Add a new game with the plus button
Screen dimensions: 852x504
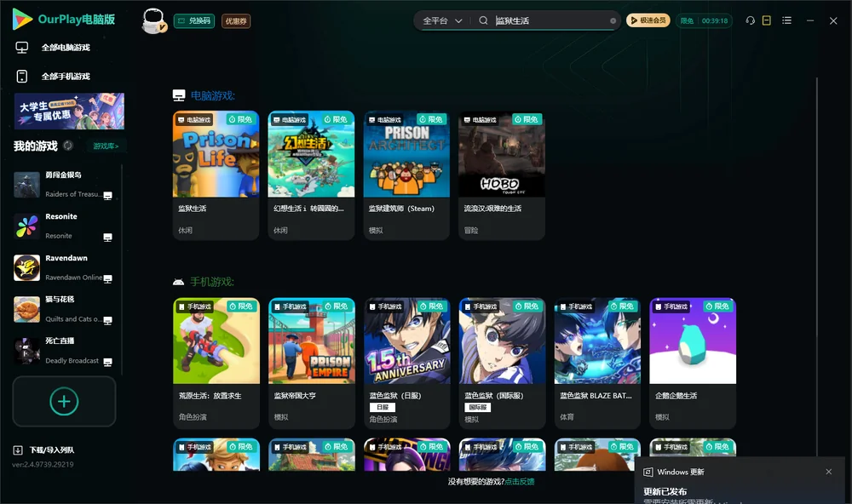point(64,401)
